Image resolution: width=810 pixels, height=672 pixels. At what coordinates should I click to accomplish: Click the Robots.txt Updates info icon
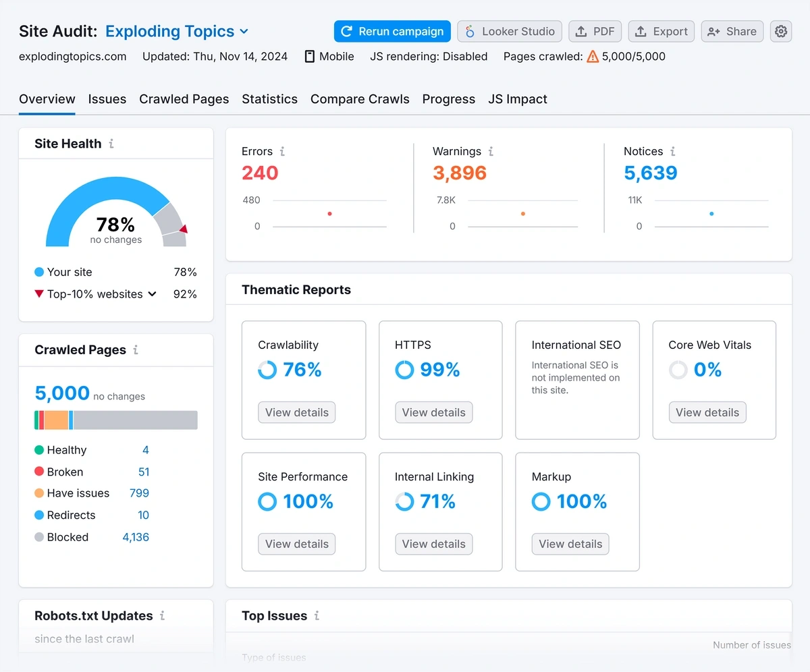click(x=162, y=615)
